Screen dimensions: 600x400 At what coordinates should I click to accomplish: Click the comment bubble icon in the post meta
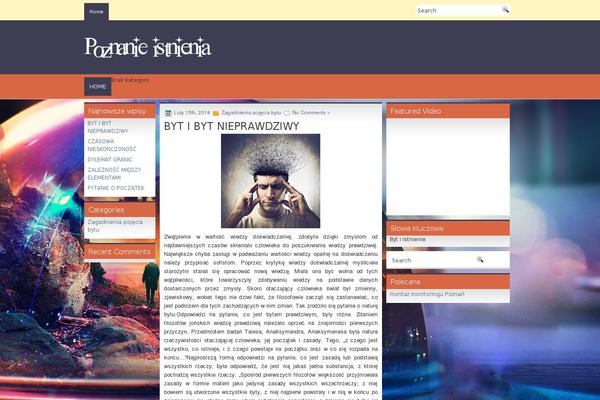pos(287,113)
